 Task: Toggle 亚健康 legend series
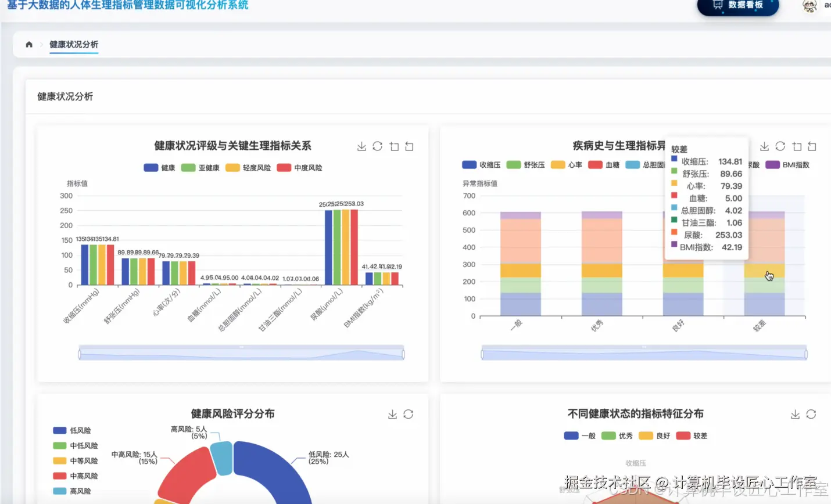point(200,168)
